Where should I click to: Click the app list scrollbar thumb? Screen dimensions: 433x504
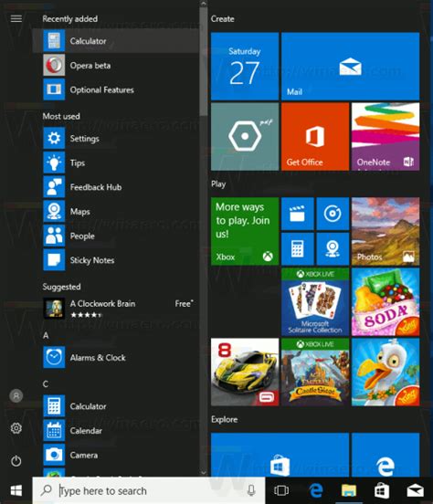click(204, 62)
